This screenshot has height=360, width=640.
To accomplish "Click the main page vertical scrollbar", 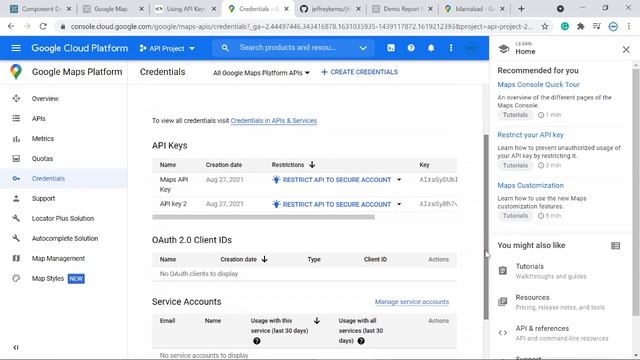I will point(486,227).
